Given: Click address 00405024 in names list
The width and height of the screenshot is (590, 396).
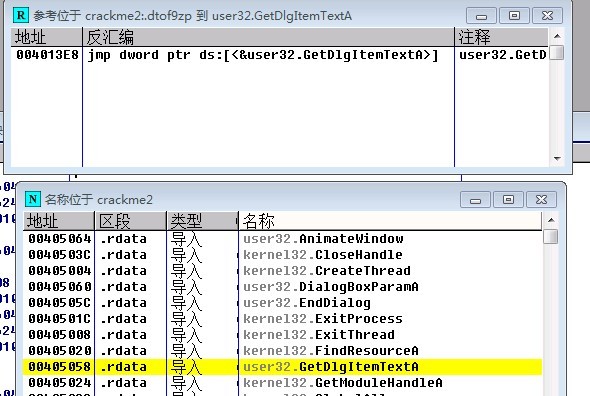Looking at the screenshot, I should (x=59, y=383).
